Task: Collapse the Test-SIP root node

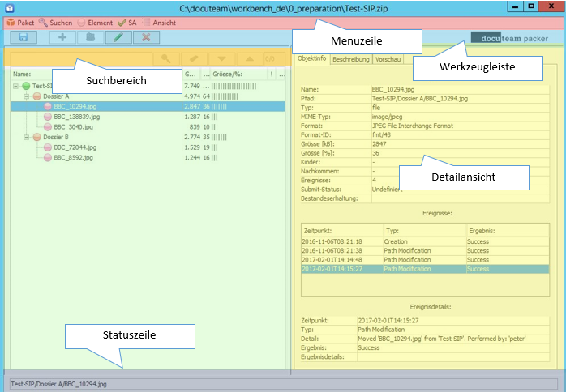Action: [15, 86]
